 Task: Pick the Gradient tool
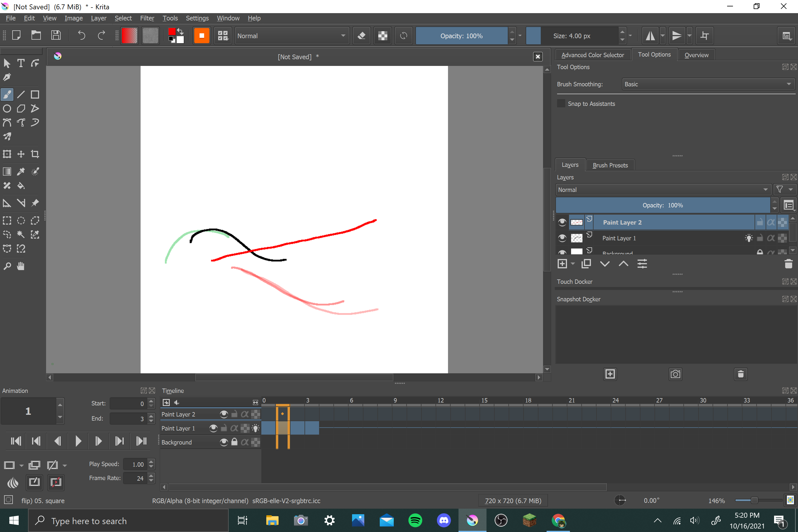(x=7, y=172)
